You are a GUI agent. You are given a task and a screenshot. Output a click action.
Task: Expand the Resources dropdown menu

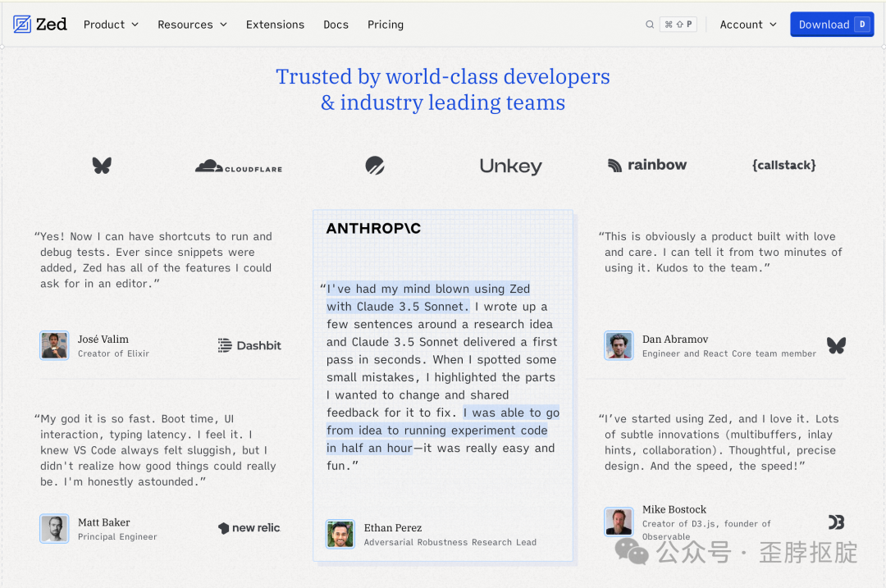coord(192,25)
